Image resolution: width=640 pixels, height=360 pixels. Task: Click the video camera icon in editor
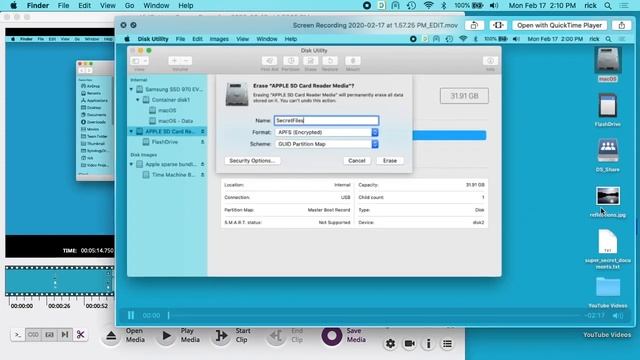(409, 344)
